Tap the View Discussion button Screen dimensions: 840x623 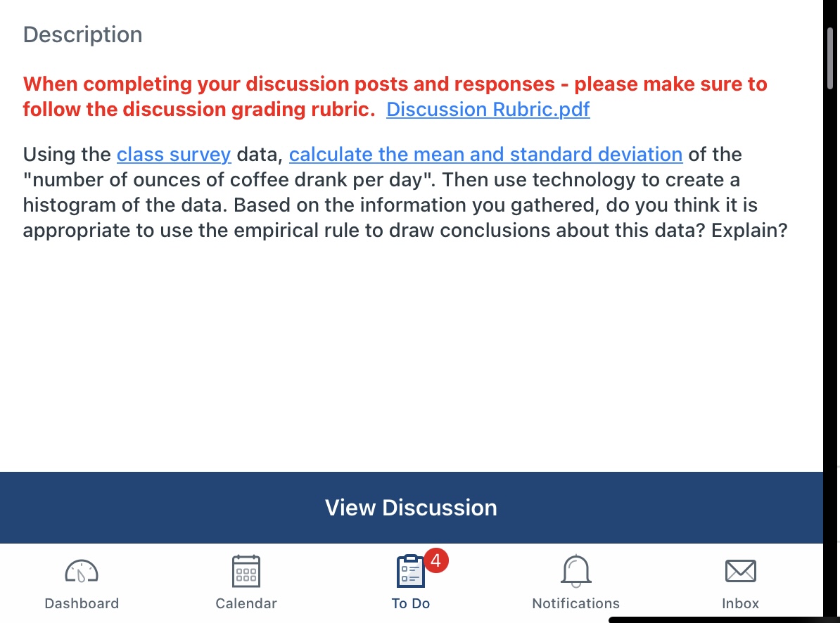coord(411,507)
